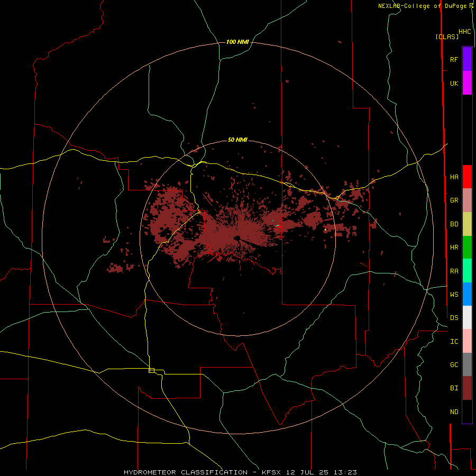Click the GR pink legend swatch
Viewport: 476px width, 476px height.
click(x=467, y=200)
